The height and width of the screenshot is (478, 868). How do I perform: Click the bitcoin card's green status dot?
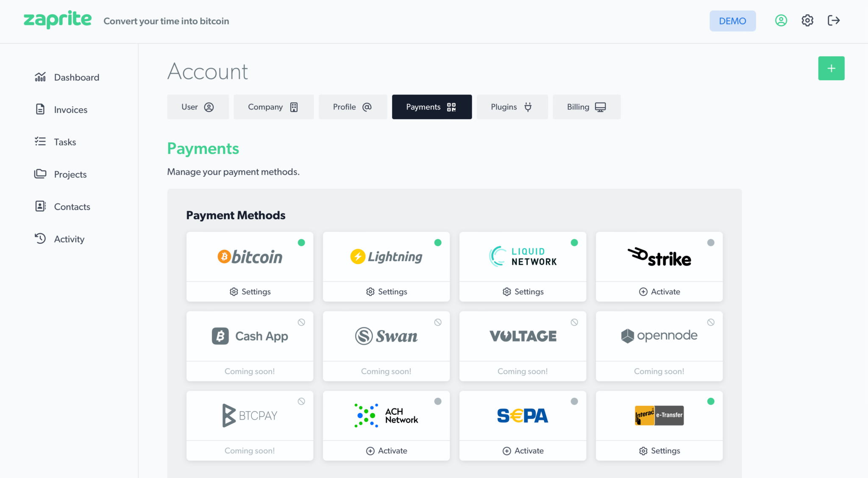click(x=301, y=243)
